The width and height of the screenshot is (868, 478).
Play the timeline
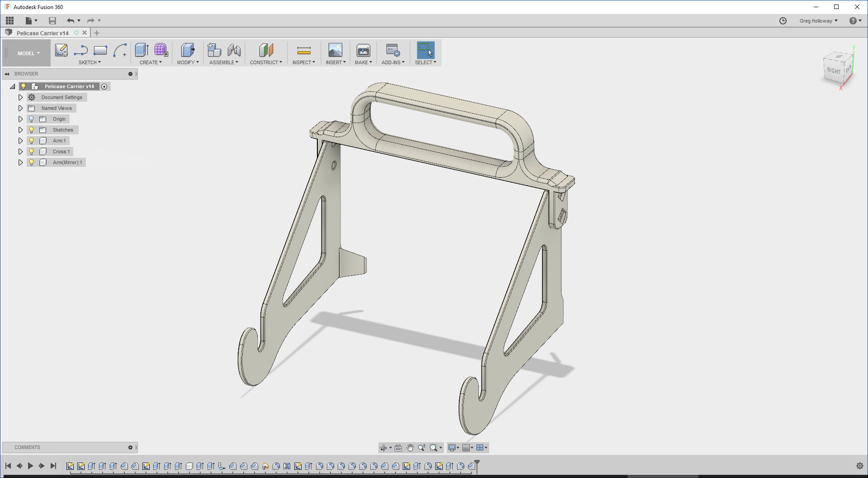click(x=30, y=466)
